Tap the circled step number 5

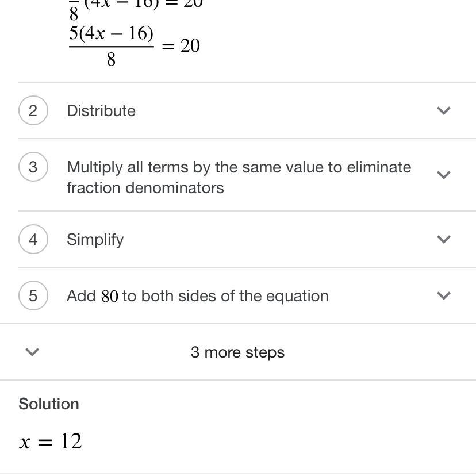click(x=33, y=295)
